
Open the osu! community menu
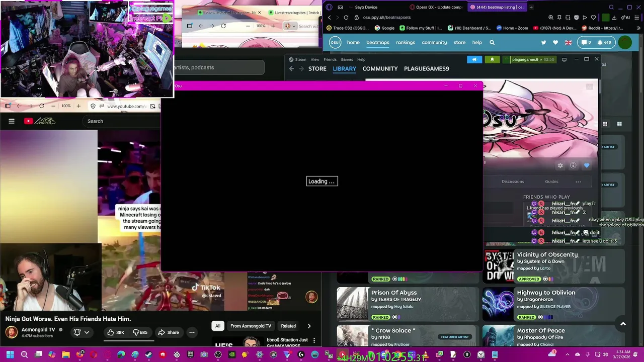pyautogui.click(x=434, y=43)
